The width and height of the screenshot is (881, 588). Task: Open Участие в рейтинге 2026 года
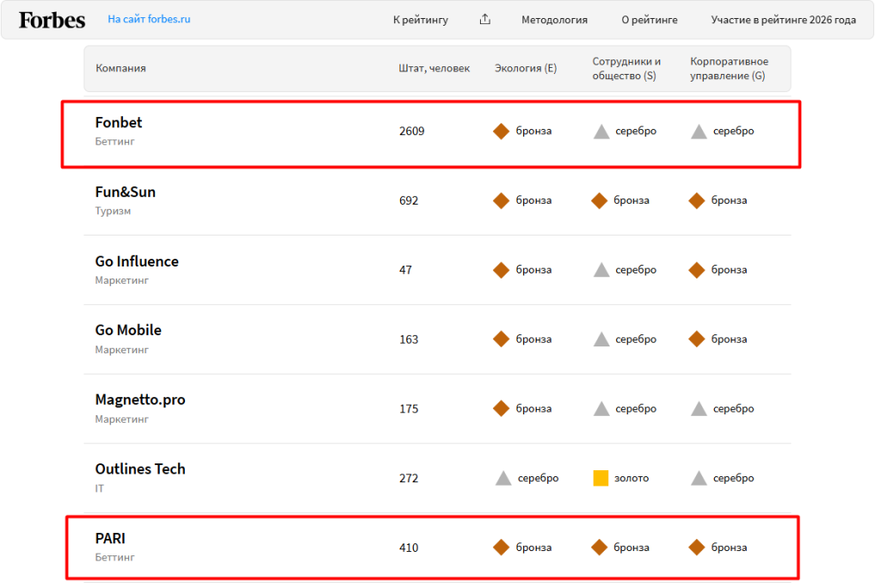(783, 21)
